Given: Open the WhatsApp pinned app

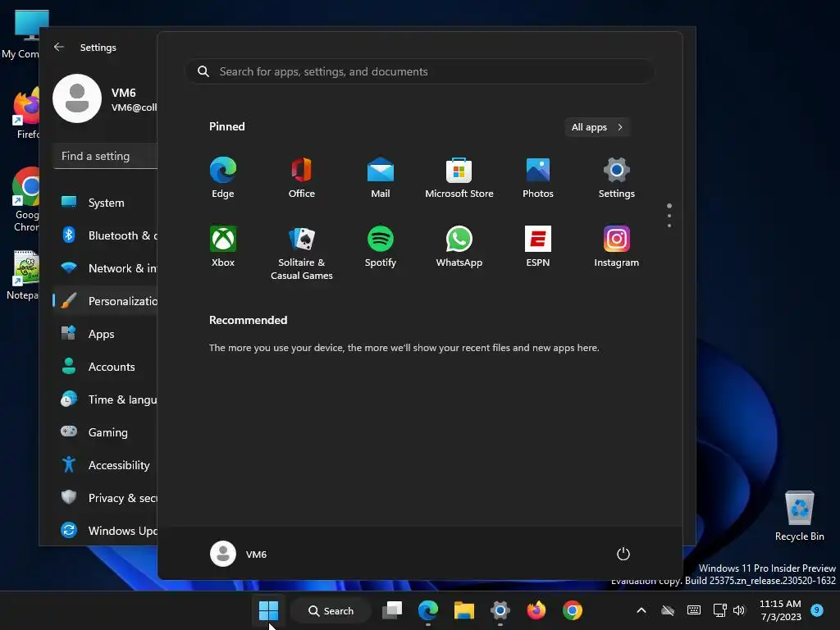Looking at the screenshot, I should (459, 246).
